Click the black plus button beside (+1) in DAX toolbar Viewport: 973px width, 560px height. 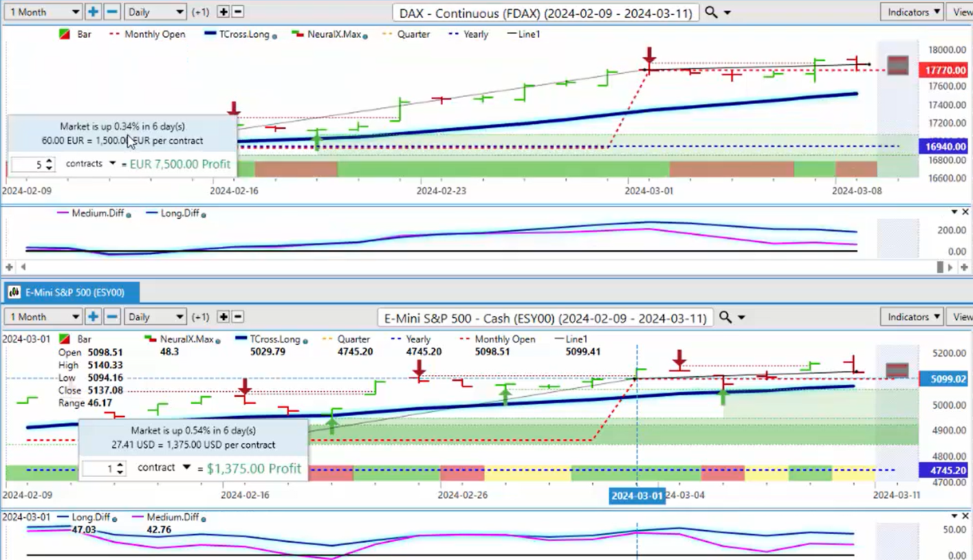coord(223,12)
